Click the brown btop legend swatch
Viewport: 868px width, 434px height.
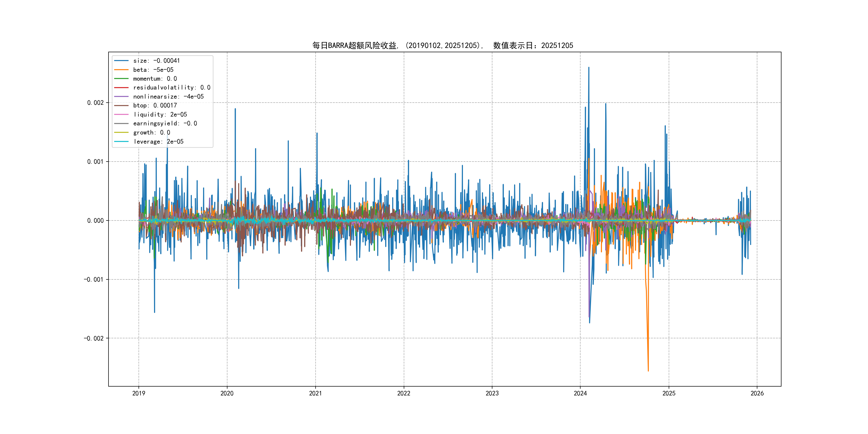[121, 106]
